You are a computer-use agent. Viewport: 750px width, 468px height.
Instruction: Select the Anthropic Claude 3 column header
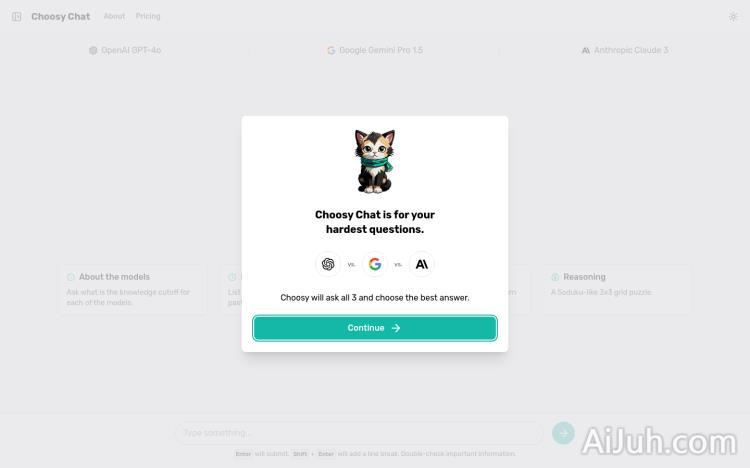click(625, 50)
